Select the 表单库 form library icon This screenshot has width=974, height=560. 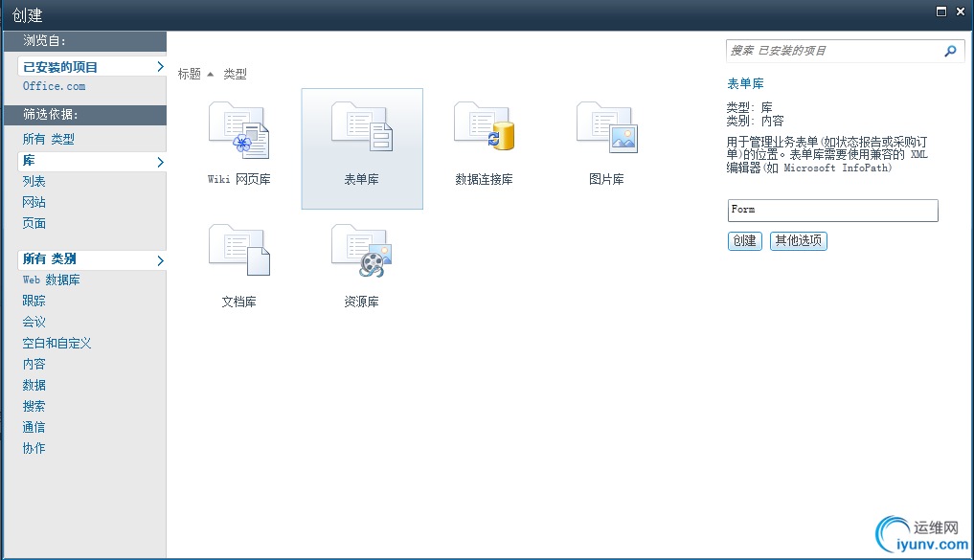click(x=362, y=127)
